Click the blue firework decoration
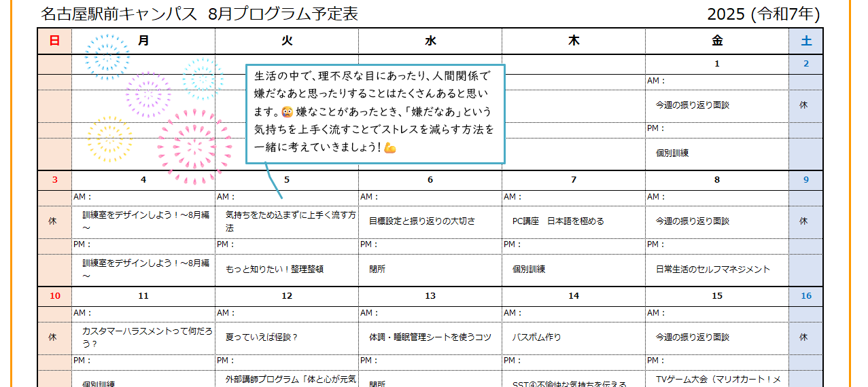The height and width of the screenshot is (387, 868). (x=107, y=57)
